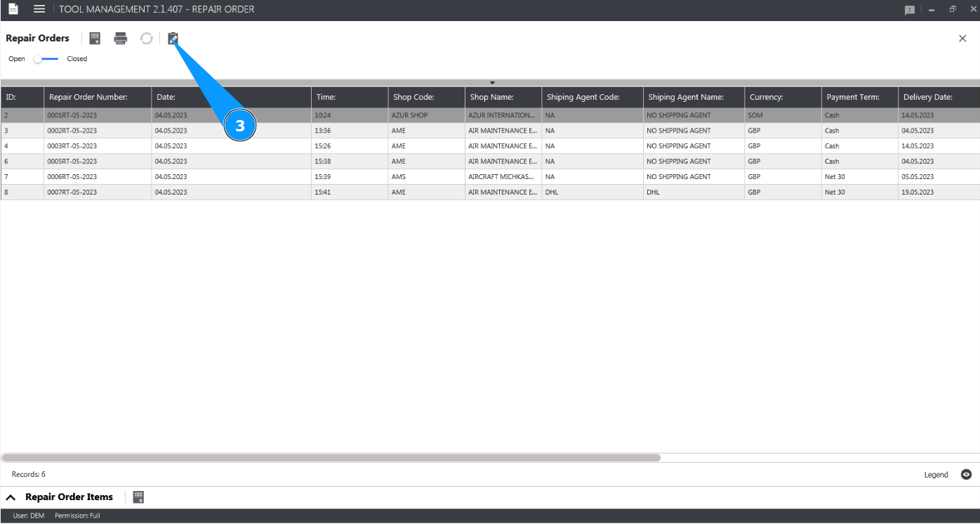The image size is (980, 524).
Task: Click the 13:36 time cell
Action: pyautogui.click(x=350, y=131)
